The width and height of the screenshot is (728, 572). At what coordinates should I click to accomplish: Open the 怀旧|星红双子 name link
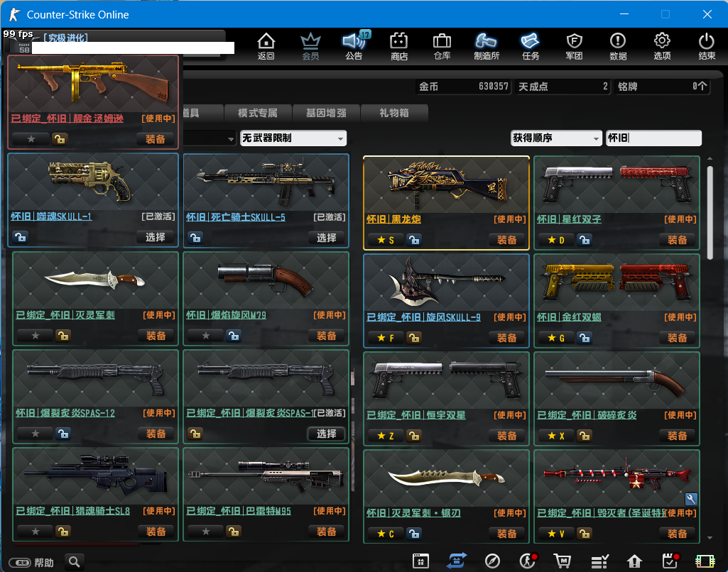point(569,219)
